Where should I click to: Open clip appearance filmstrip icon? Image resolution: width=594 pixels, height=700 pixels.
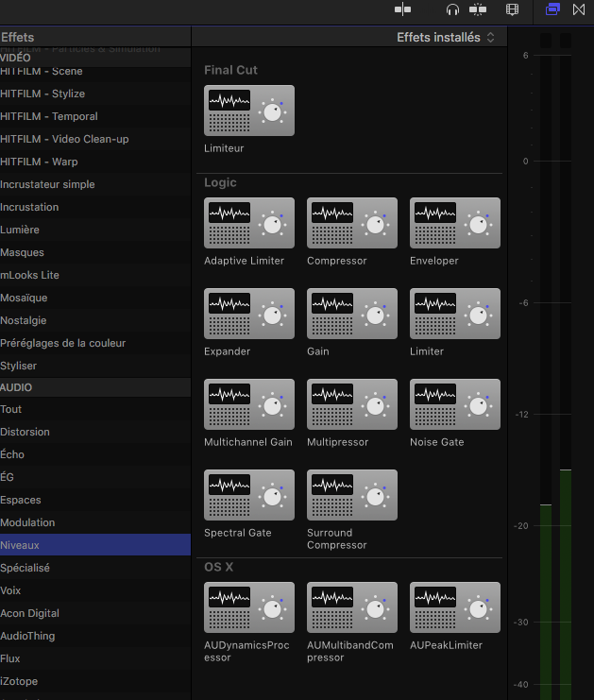512,9
